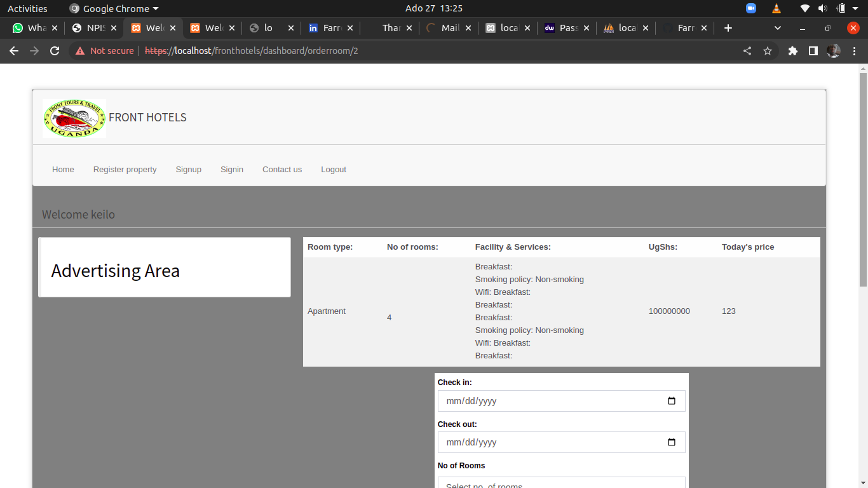This screenshot has height=488, width=868.
Task: Open the 'Select no. of rooms' dropdown
Action: click(x=561, y=484)
